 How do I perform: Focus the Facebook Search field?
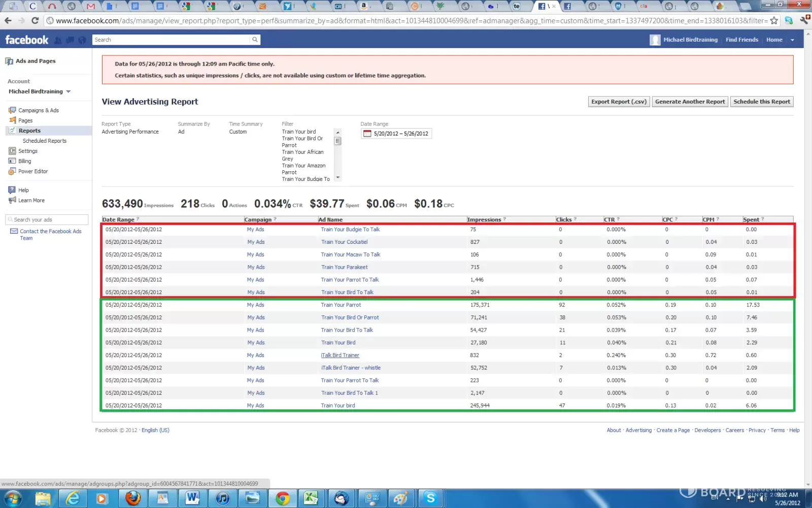click(x=172, y=40)
